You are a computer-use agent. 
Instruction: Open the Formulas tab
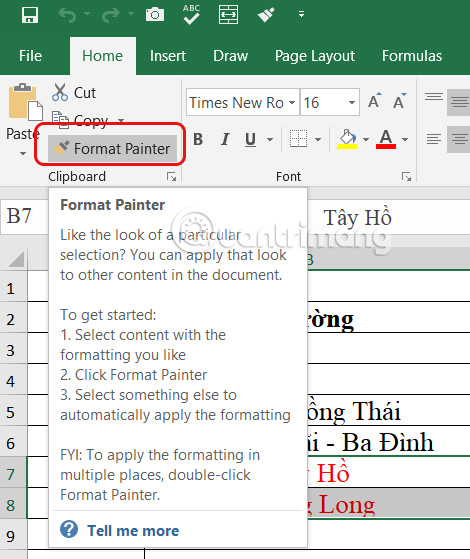click(x=412, y=56)
